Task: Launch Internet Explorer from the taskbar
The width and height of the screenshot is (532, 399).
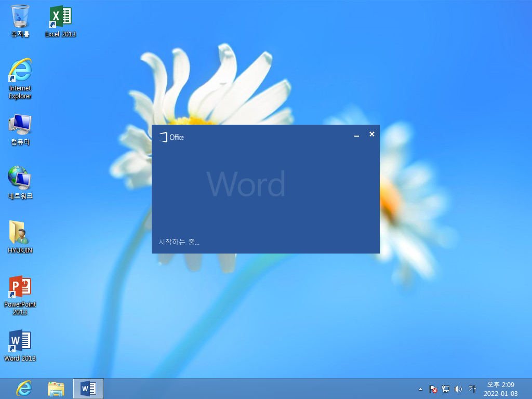Action: (24, 389)
